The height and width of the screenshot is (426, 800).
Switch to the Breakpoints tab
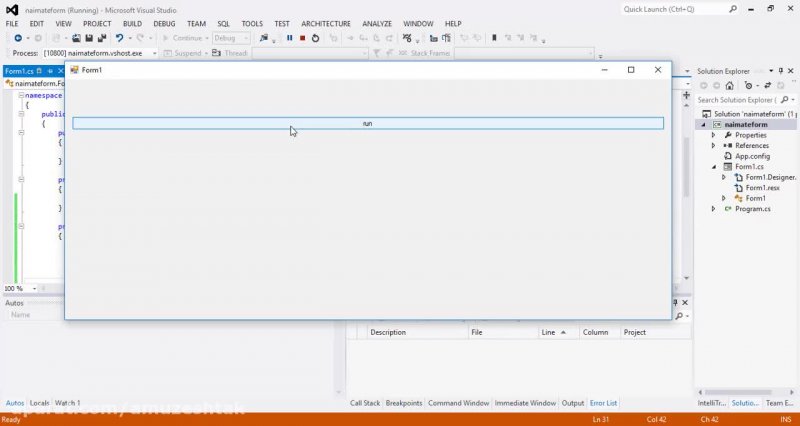[404, 403]
